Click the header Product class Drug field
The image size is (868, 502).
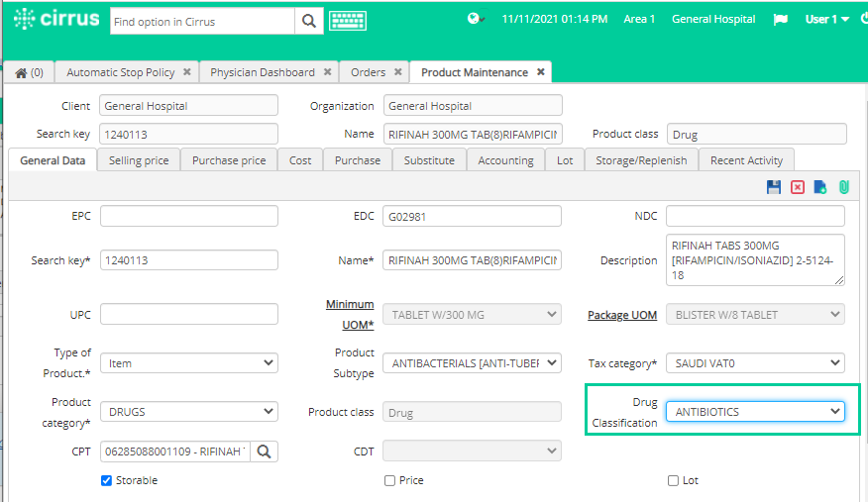click(x=757, y=134)
